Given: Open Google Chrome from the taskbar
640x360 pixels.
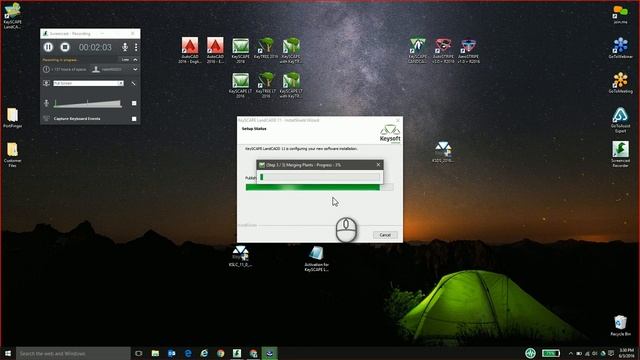Looking at the screenshot, I should pyautogui.click(x=220, y=353).
